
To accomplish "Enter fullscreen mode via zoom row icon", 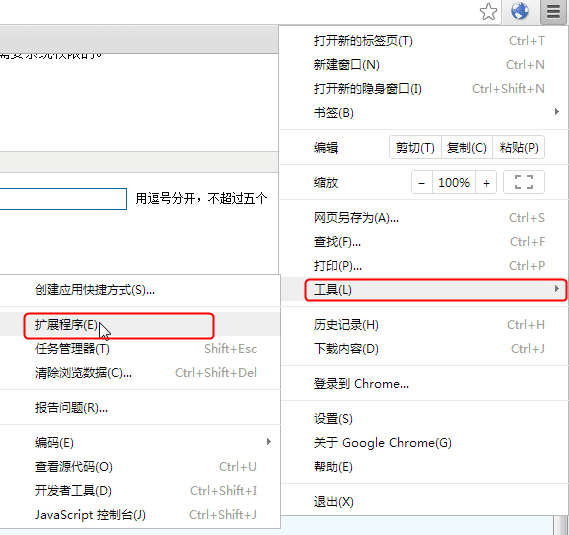I will click(524, 182).
